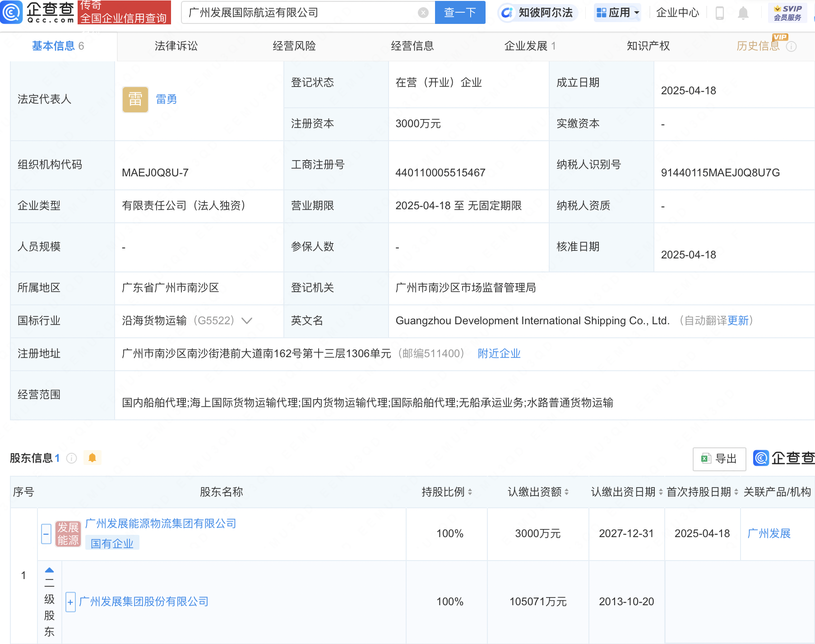The height and width of the screenshot is (644, 815).
Task: Open the notification bell in header
Action: (x=743, y=13)
